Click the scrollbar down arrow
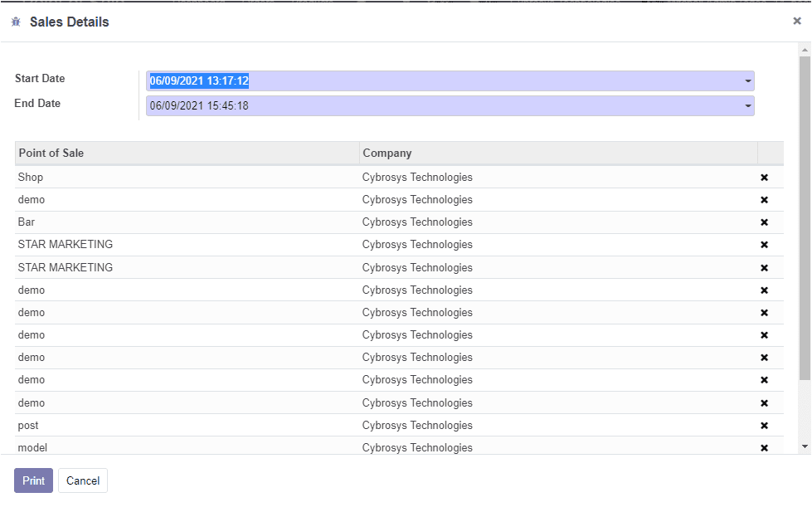Viewport: 812px width, 512px height. pyautogui.click(x=805, y=446)
